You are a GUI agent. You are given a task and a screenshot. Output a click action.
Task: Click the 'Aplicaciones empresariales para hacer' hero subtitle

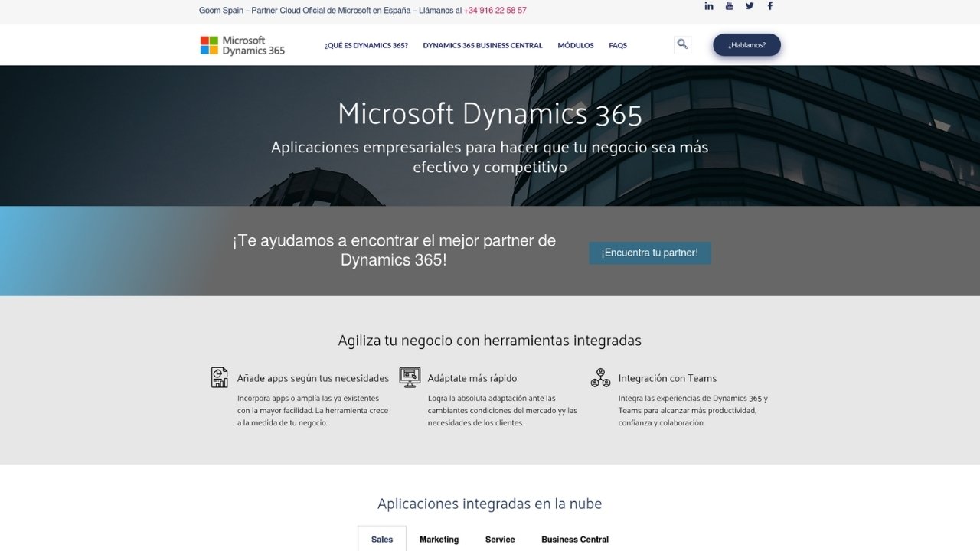[490, 157]
